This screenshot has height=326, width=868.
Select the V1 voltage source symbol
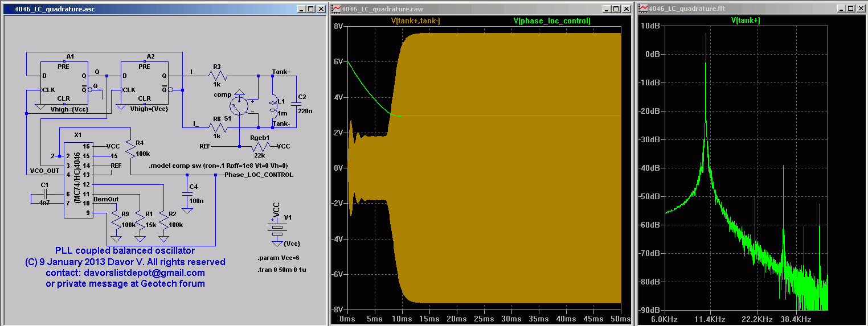coord(277,229)
